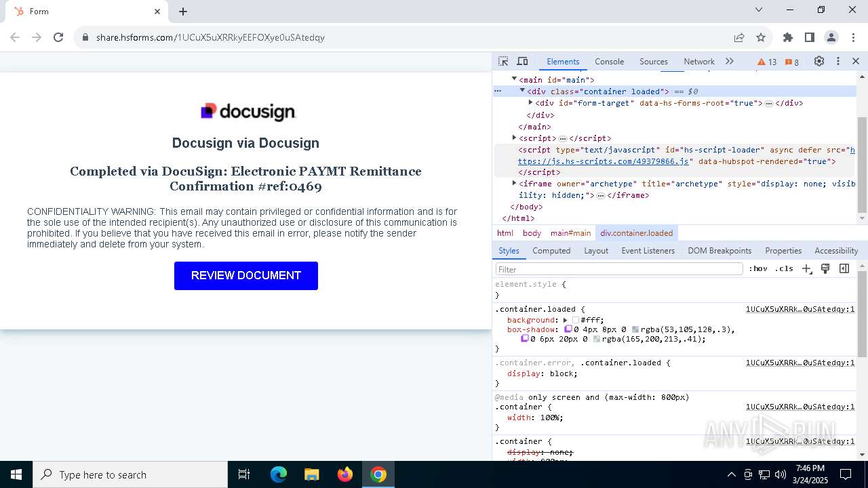
Task: Open Chrome extensions puzzle icon
Action: pos(788,37)
